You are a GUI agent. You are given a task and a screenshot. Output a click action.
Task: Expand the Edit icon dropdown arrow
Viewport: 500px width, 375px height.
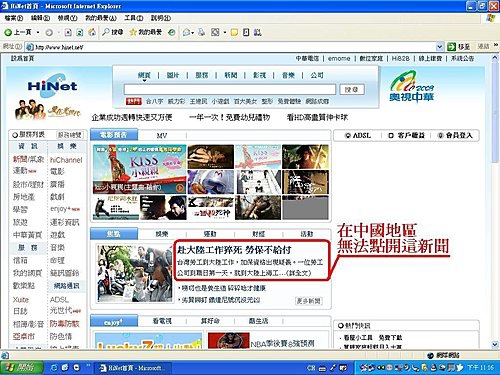[225, 33]
